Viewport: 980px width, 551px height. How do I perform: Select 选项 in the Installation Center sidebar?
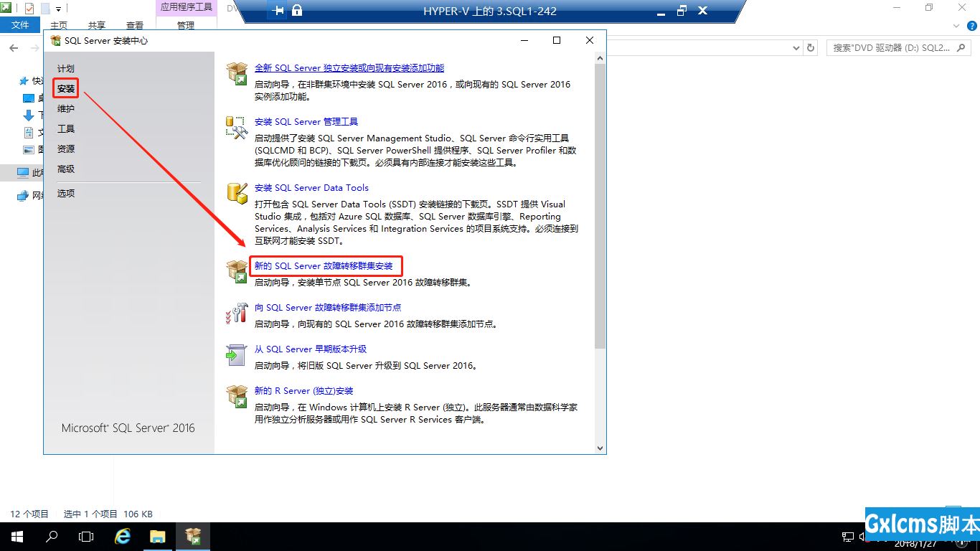[x=66, y=193]
